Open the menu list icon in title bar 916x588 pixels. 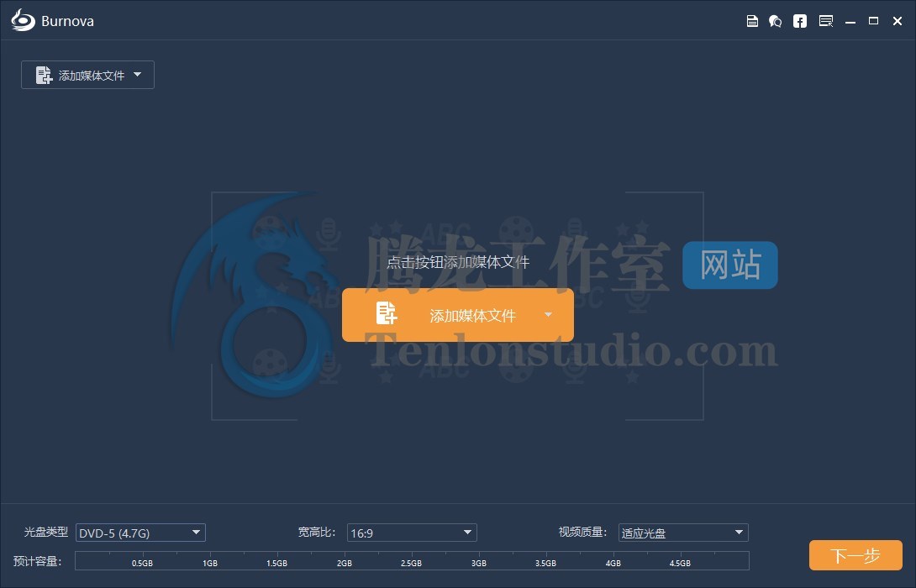point(826,21)
